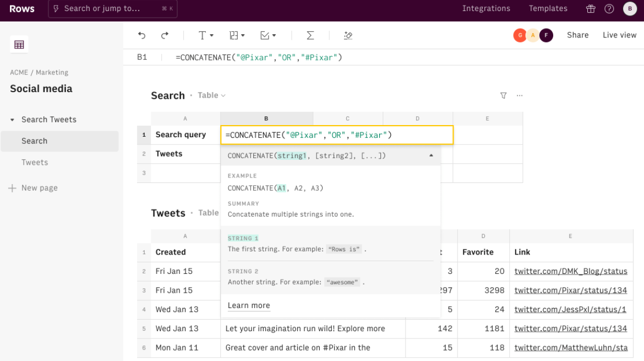644x361 pixels.
Task: Click the redo arrow icon
Action: [x=165, y=35]
